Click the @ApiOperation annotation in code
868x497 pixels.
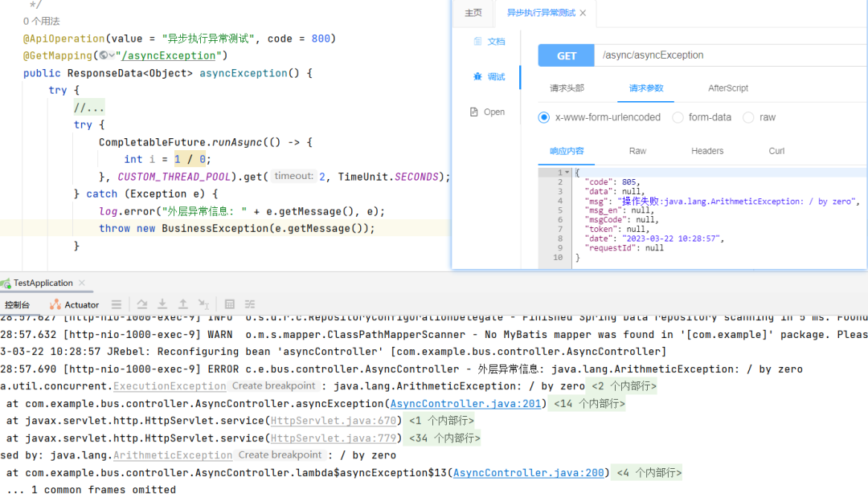63,39
